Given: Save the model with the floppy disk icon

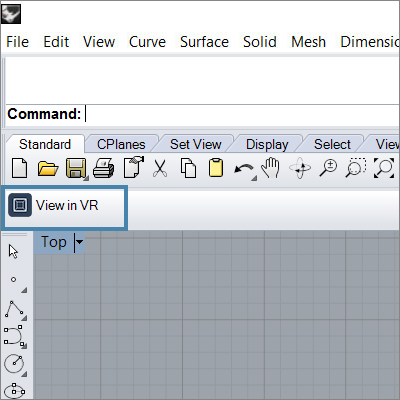Looking at the screenshot, I should point(76,168).
